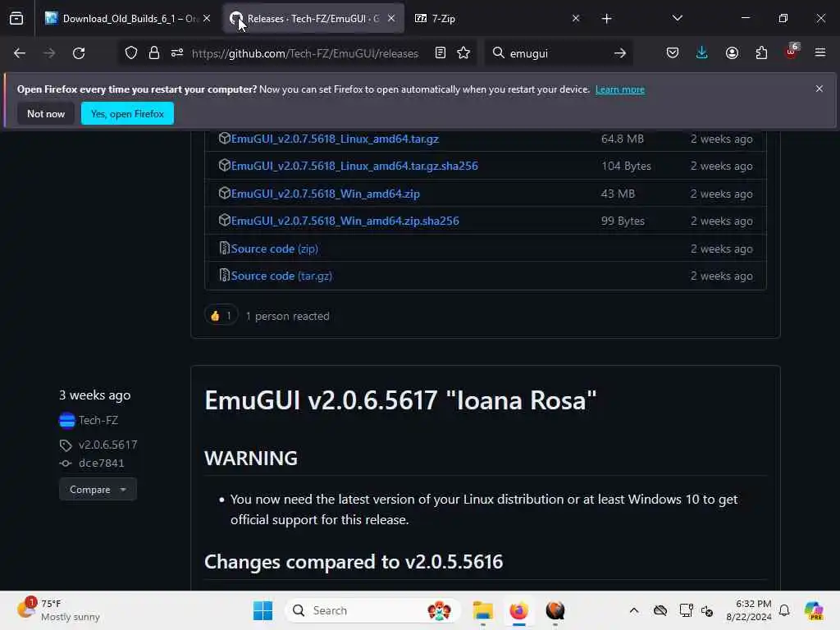Open EmuGUI Win_amd64.zip.sha256 link
The height and width of the screenshot is (630, 840).
click(x=345, y=221)
